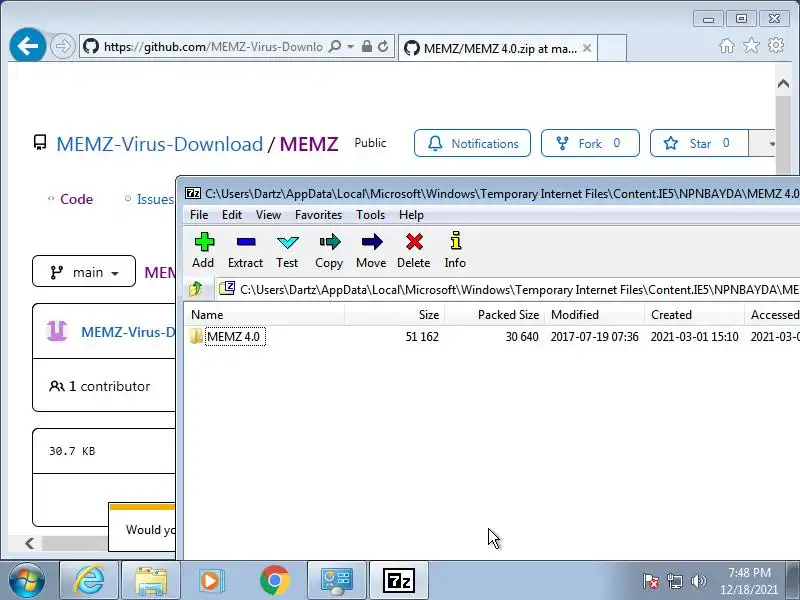Click the horizontal scroll left arrow in IE
The width and height of the screenshot is (800, 600).
pyautogui.click(x=30, y=543)
